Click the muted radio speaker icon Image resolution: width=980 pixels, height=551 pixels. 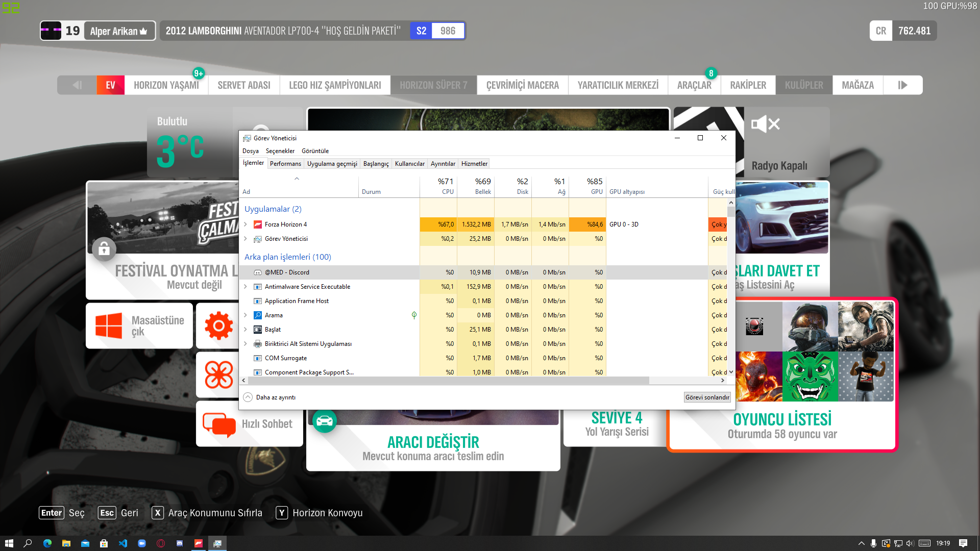point(765,124)
